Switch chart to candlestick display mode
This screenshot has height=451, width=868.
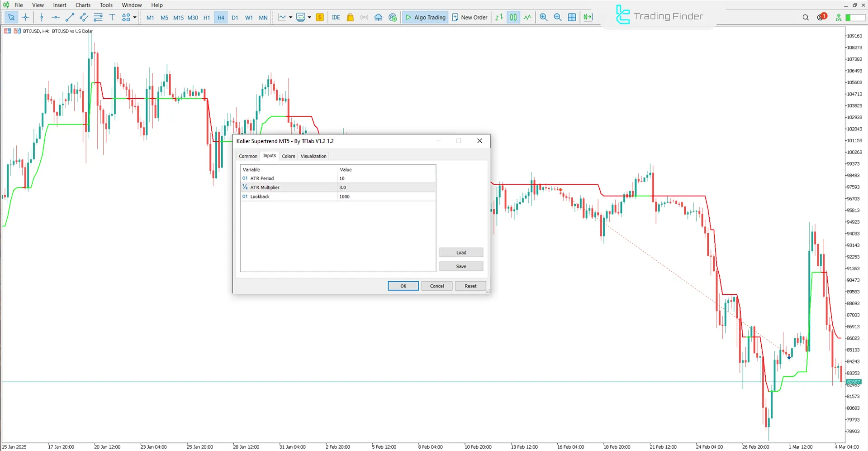(513, 17)
